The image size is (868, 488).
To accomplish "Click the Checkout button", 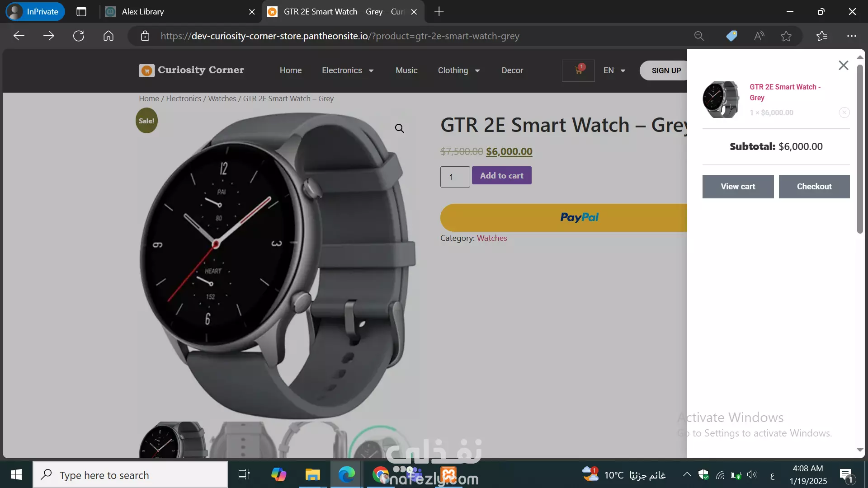I will point(814,186).
